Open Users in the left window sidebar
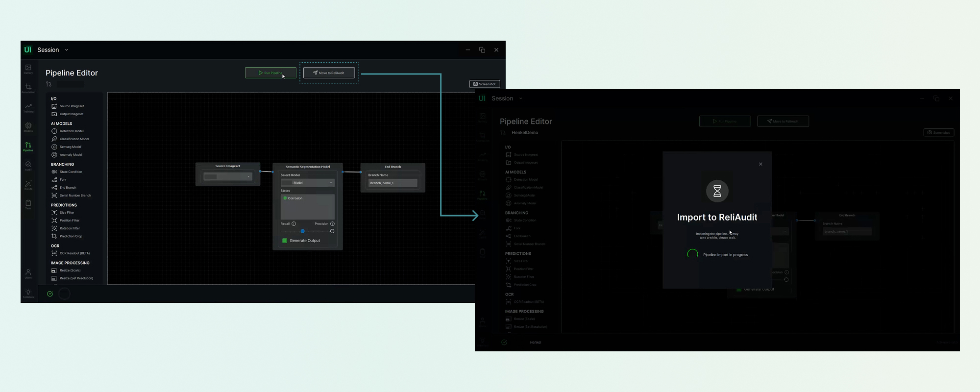The height and width of the screenshot is (392, 980). point(28,273)
